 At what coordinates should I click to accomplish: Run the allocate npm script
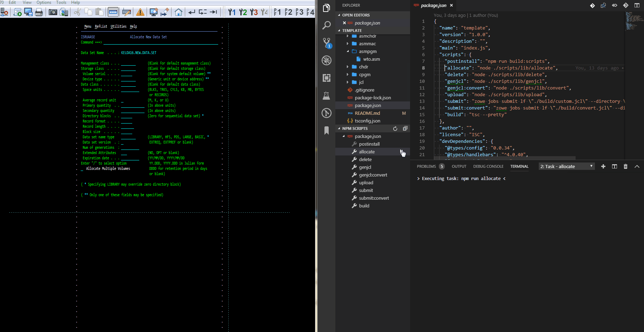tap(367, 152)
